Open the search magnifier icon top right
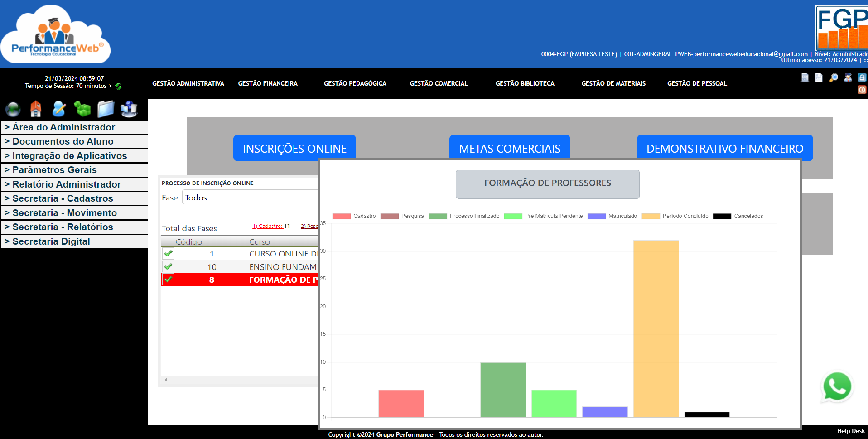The width and height of the screenshot is (868, 439). click(x=833, y=78)
